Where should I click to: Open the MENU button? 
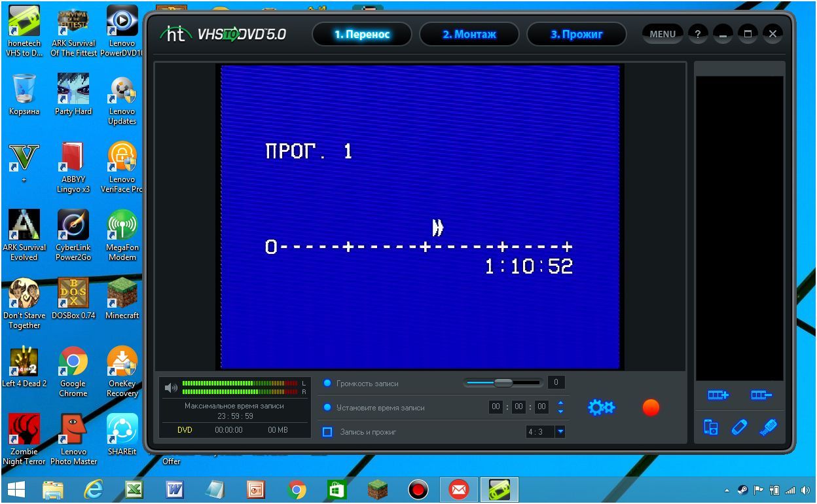tap(663, 34)
